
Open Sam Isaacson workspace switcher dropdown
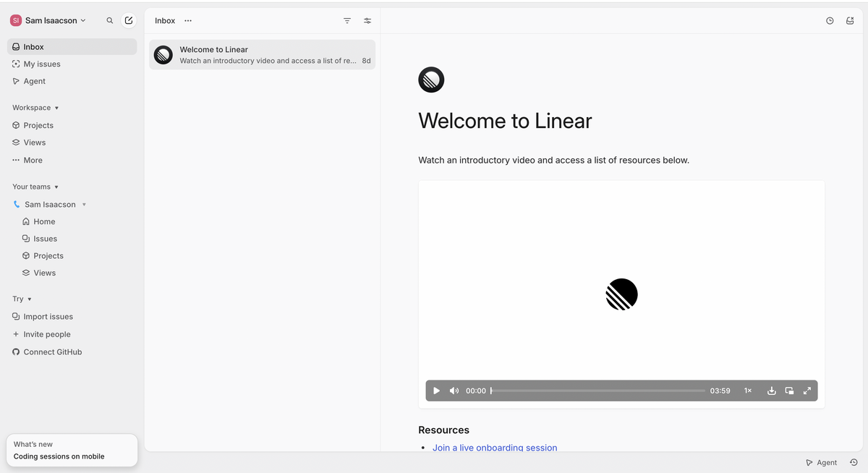coord(48,21)
